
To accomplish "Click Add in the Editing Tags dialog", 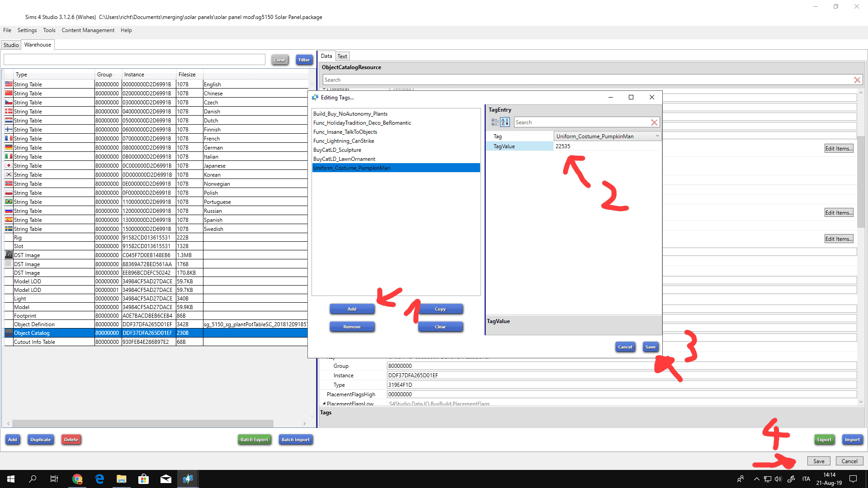I will pos(352,309).
